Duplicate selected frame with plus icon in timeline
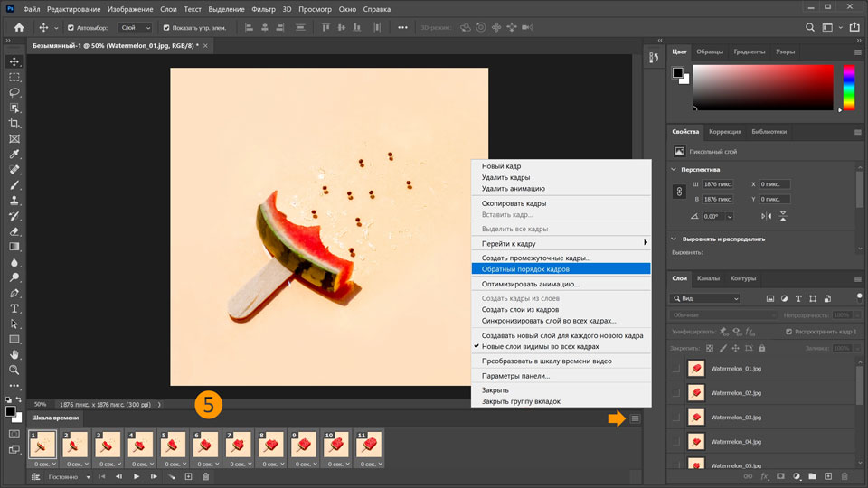Image resolution: width=868 pixels, height=488 pixels. (x=188, y=476)
